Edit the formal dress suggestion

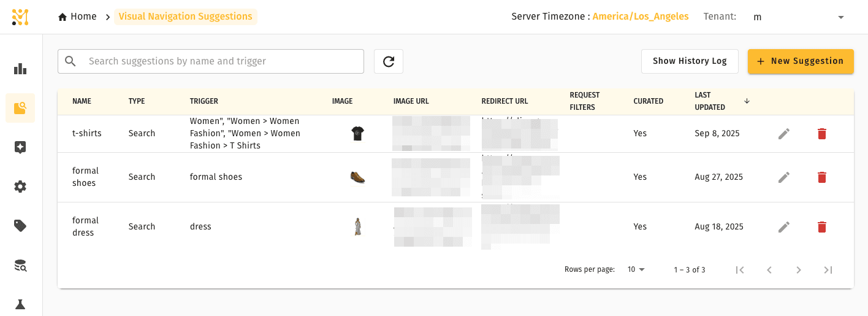784,227
